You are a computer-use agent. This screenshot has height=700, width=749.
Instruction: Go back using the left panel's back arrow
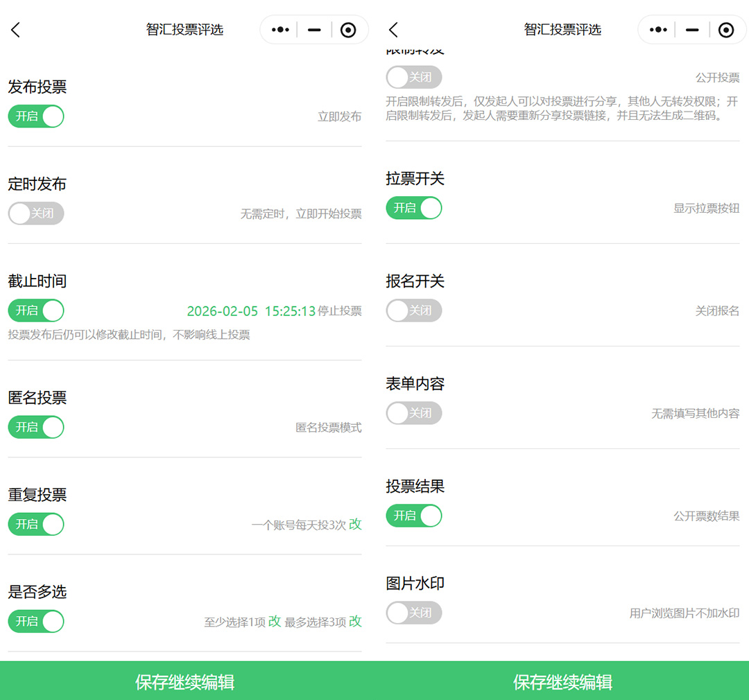click(x=16, y=30)
